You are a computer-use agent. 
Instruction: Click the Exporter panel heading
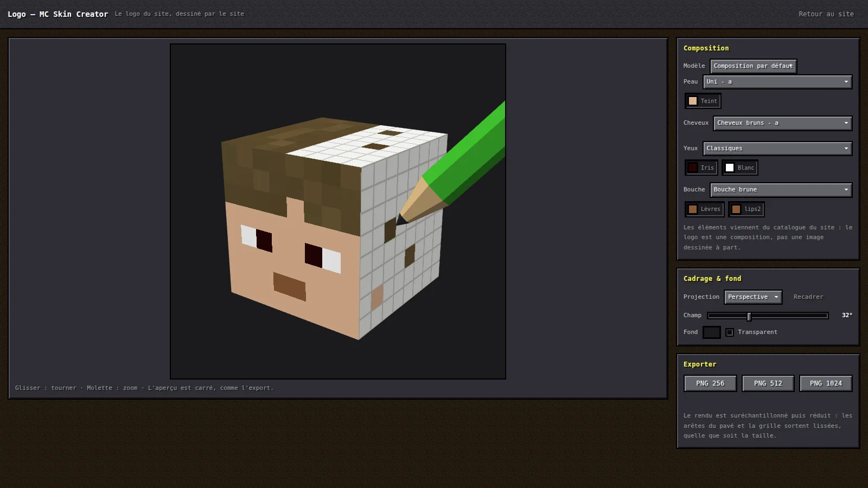pos(700,364)
